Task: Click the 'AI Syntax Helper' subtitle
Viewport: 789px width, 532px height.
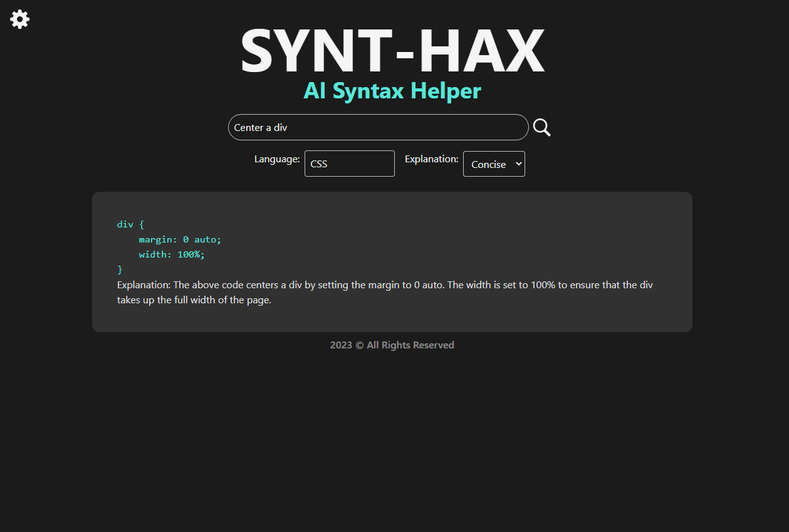Action: coord(392,91)
